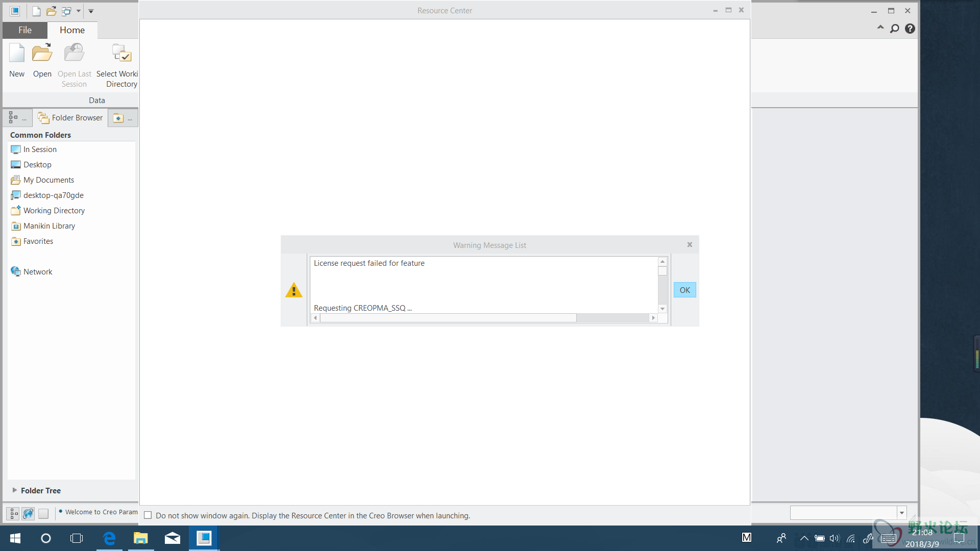Select the Home ribbon tab

(x=72, y=30)
